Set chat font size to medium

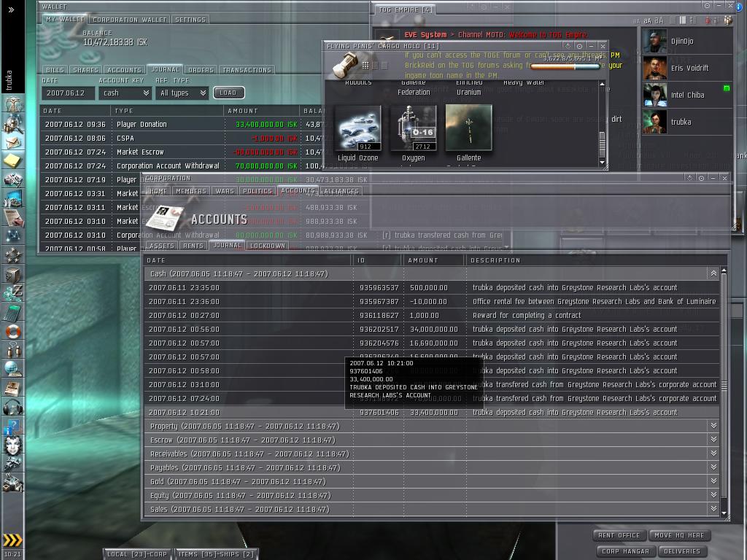point(647,20)
